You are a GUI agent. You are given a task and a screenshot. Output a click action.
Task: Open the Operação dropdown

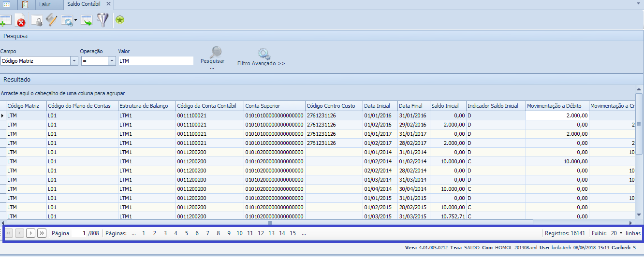(x=112, y=61)
